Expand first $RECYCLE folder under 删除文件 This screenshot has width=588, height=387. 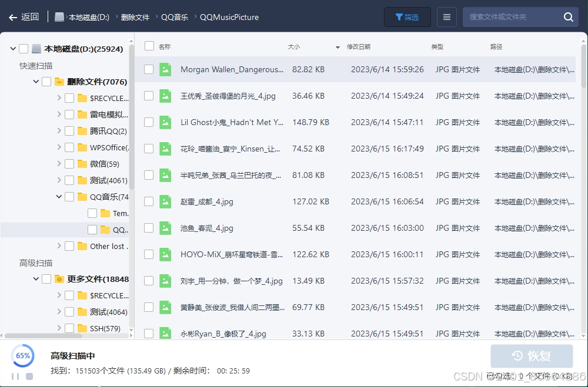pos(59,98)
